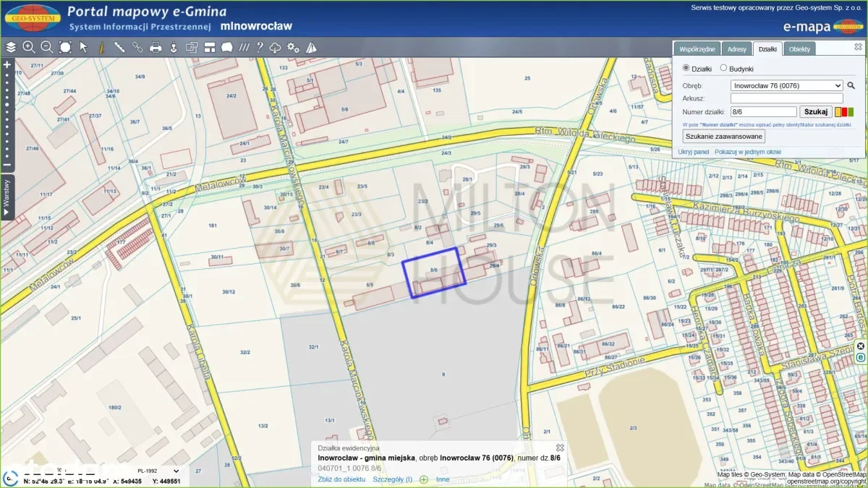The image size is (868, 488).
Task: Select the Budynki radio button
Action: click(723, 68)
